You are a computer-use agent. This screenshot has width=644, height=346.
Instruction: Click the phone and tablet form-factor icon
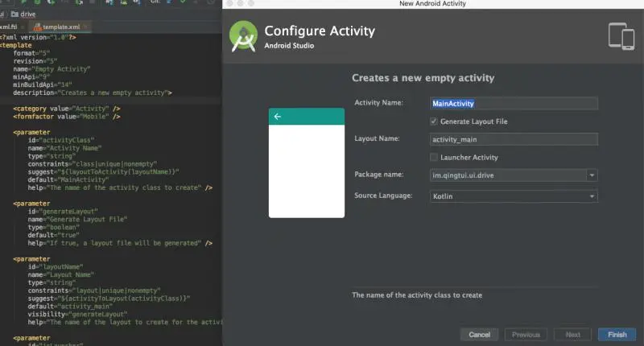(x=621, y=36)
